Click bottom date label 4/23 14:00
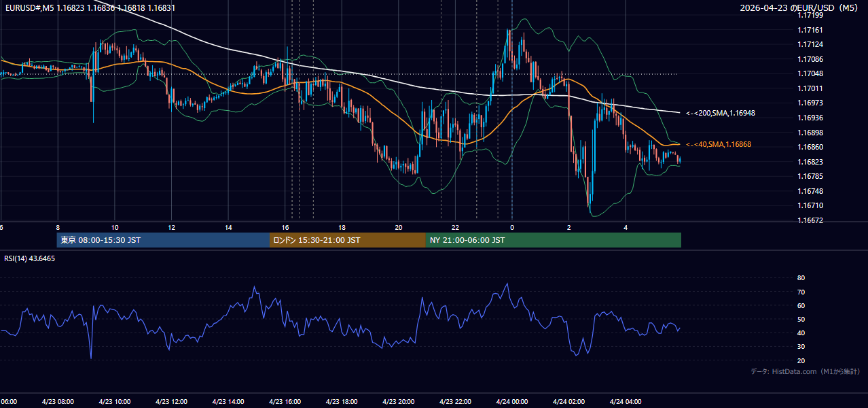 [229, 402]
